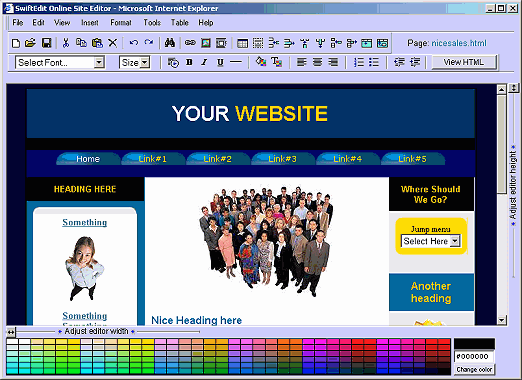Click the Redo arrow icon
Screen dimensions: 522x380
click(149, 43)
